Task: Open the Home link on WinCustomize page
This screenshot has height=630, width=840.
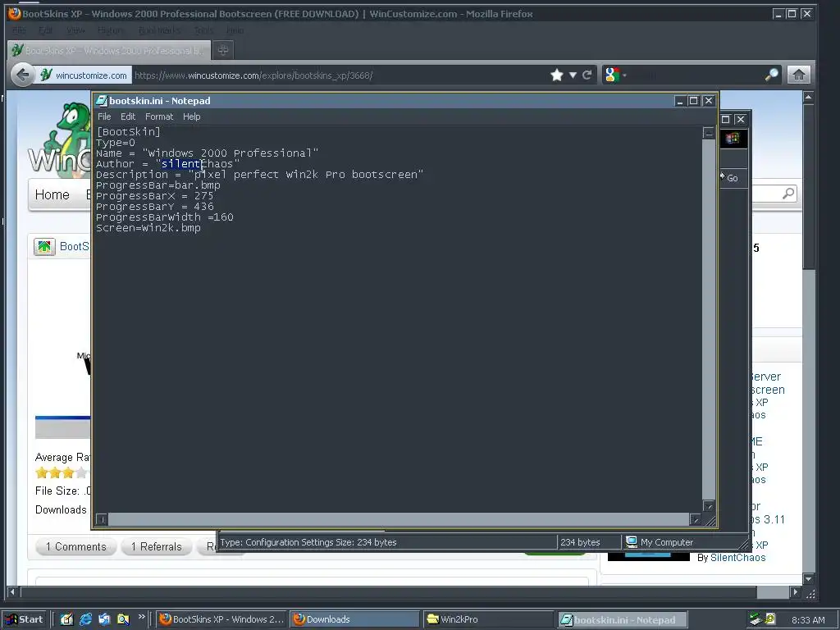Action: coord(52,194)
